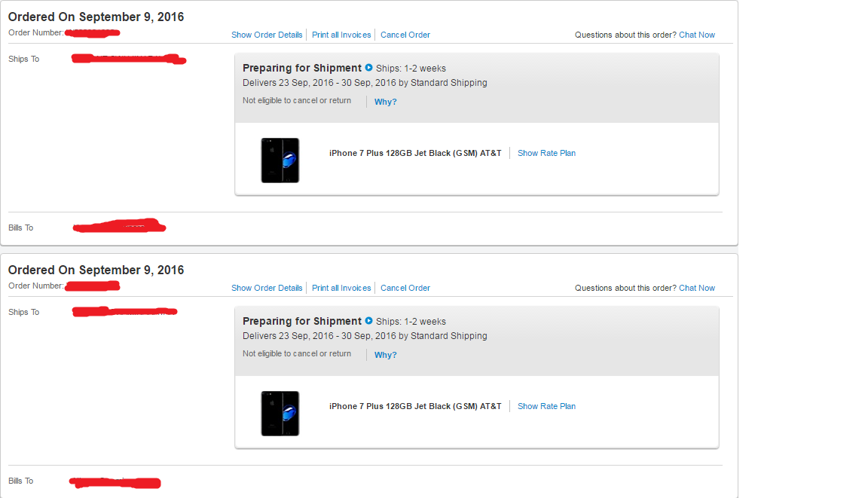The width and height of the screenshot is (868, 498).
Task: Open the second iPhone 7 Plus product image
Action: (x=280, y=414)
